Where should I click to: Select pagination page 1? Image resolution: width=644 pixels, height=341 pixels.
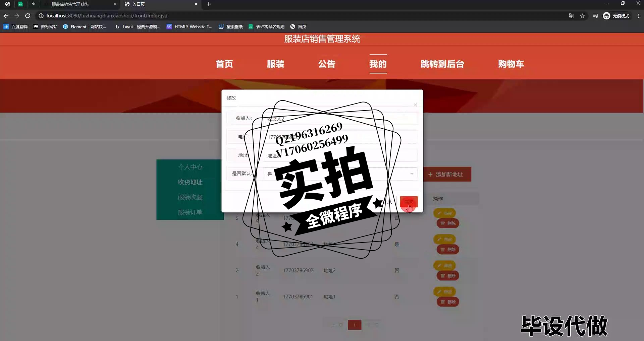[x=355, y=325]
